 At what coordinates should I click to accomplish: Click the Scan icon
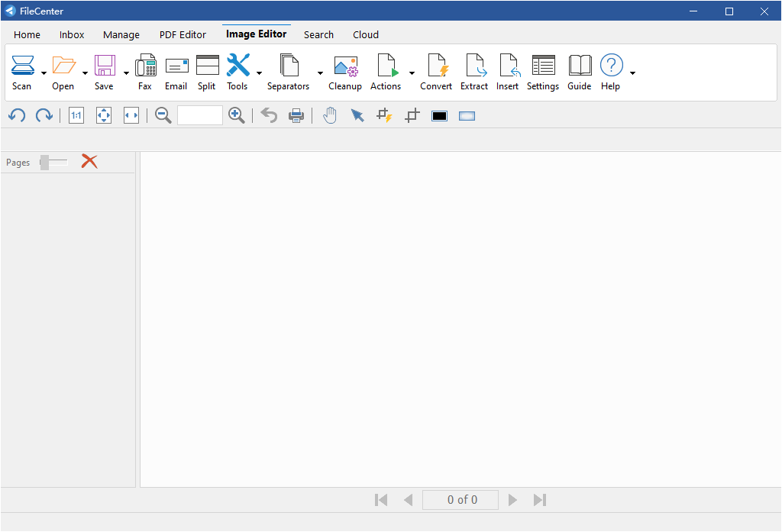coord(22,66)
